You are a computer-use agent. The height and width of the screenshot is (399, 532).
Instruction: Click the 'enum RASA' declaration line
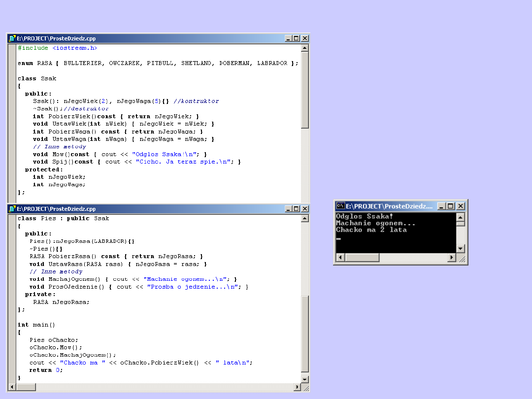158,63
